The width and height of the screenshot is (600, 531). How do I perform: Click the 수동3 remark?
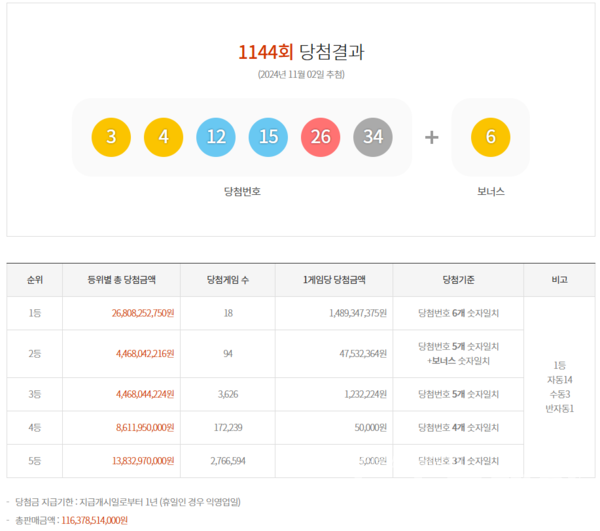click(x=559, y=394)
